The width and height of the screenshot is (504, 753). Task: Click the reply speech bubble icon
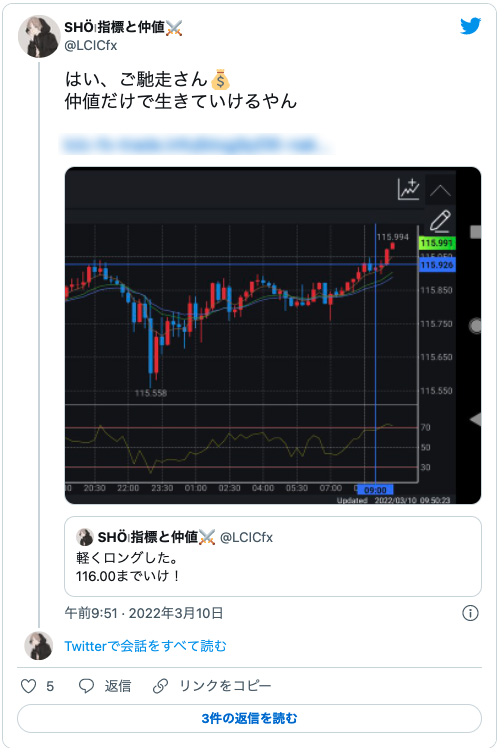point(86,686)
